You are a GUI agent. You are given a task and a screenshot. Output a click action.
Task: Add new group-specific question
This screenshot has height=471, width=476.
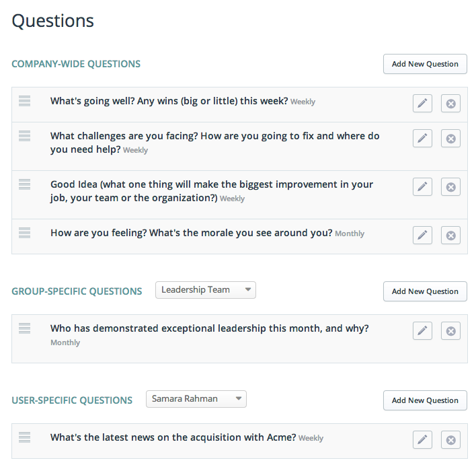click(x=425, y=291)
